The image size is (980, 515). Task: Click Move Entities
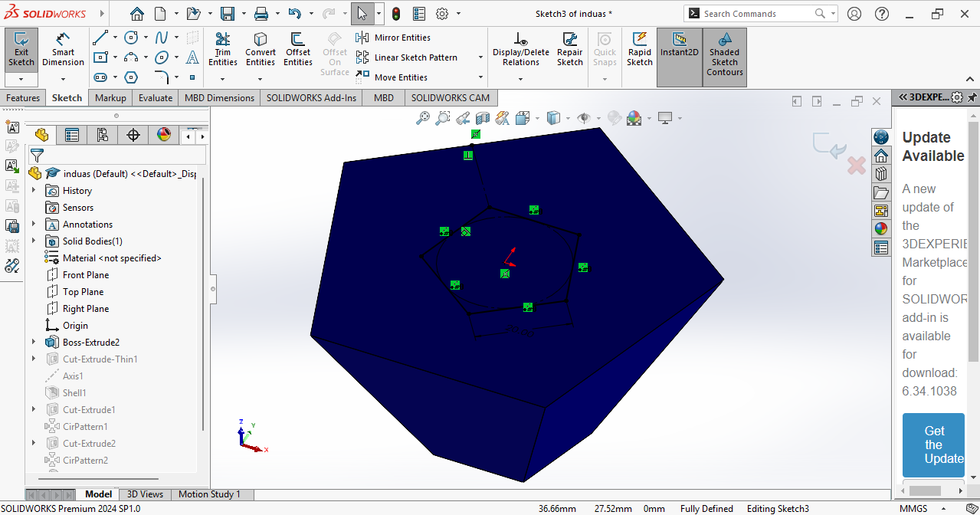(x=392, y=77)
